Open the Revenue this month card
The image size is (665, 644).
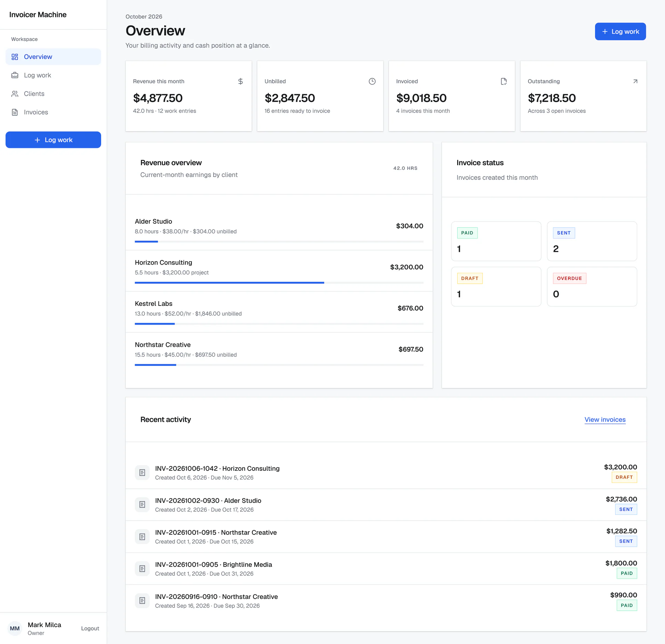[x=188, y=96]
